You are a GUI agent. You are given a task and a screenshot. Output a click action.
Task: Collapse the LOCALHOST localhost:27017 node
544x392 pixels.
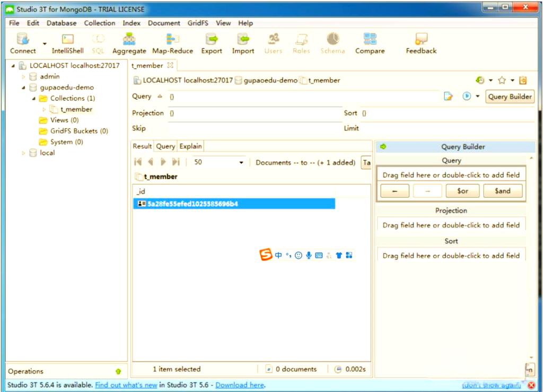tap(13, 66)
